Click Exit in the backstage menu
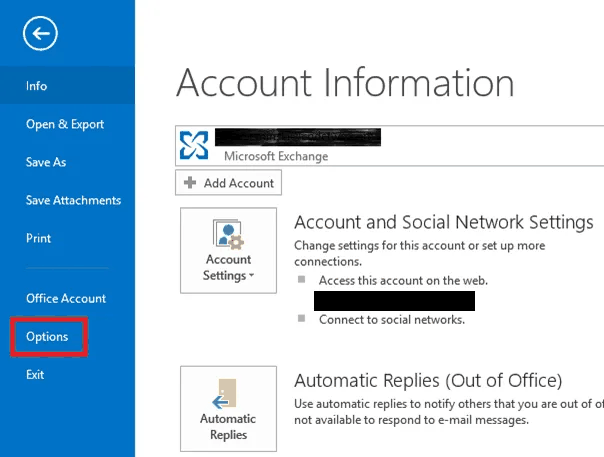This screenshot has width=604, height=457. 35,374
